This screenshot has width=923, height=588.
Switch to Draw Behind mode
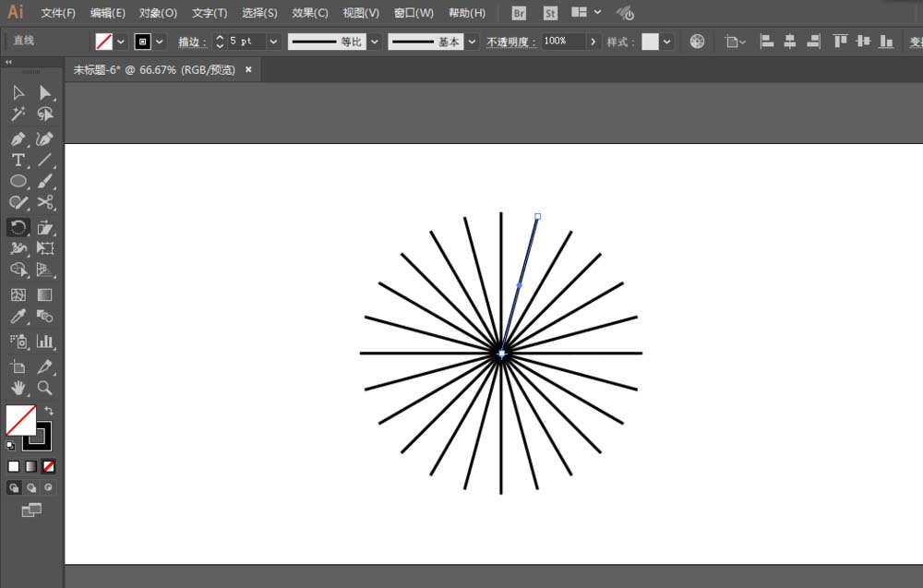tap(31, 488)
